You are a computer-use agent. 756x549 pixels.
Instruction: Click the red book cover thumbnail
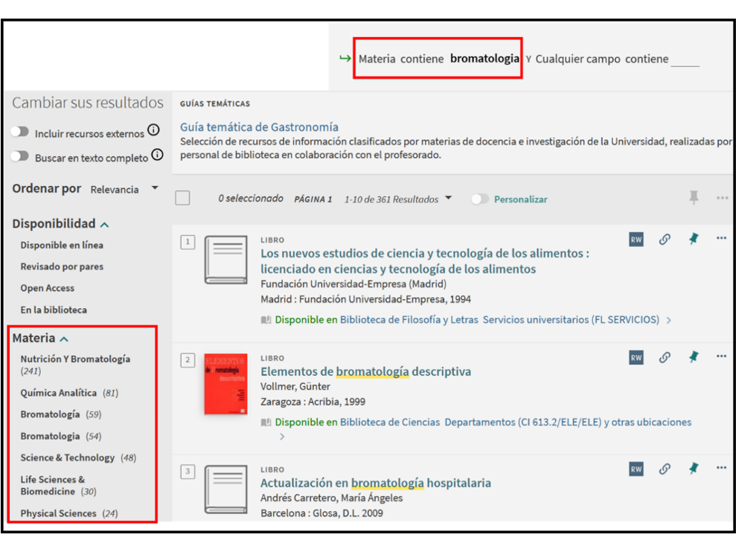point(226,383)
